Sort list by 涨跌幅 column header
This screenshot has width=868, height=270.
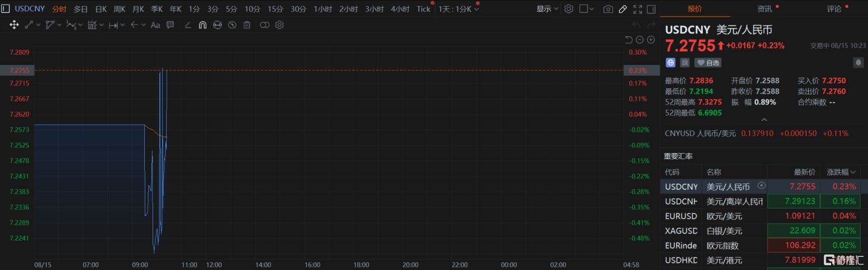pos(841,172)
